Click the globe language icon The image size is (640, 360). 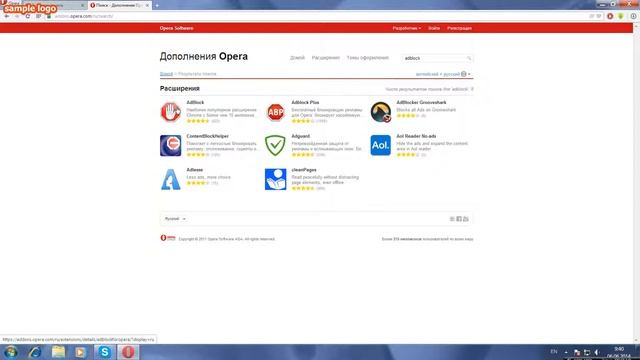464,74
